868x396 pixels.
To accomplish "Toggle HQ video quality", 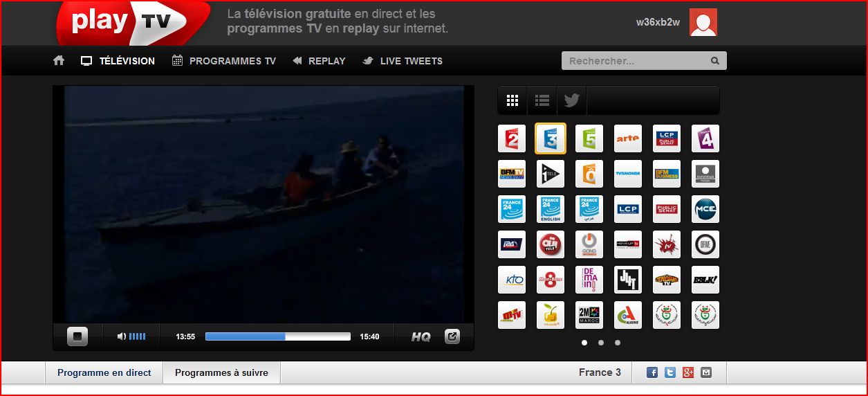I will 421,337.
